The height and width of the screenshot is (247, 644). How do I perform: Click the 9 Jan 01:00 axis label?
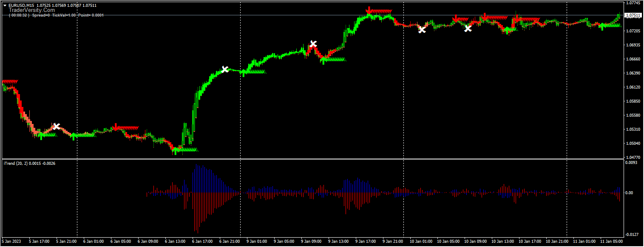coord(258,241)
